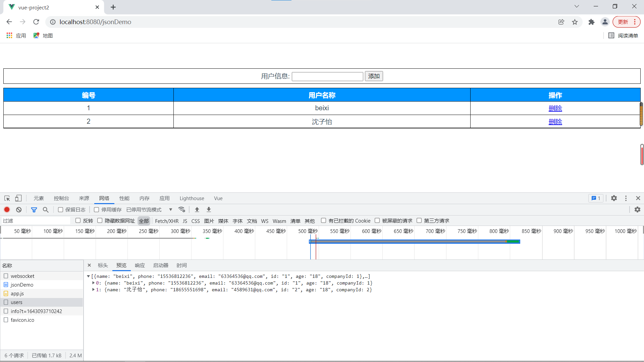Click the network filter text box
The width and height of the screenshot is (644, 362).
click(x=35, y=221)
